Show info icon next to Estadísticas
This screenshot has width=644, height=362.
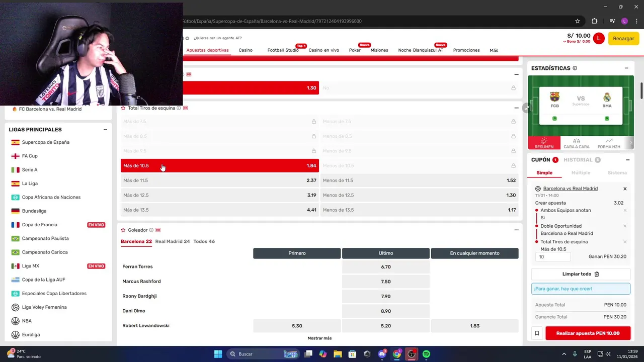tap(575, 68)
